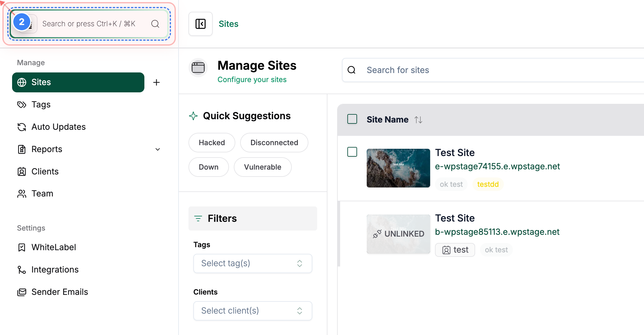Toggle the Site Name sort order arrows
This screenshot has width=644, height=335.
418,120
